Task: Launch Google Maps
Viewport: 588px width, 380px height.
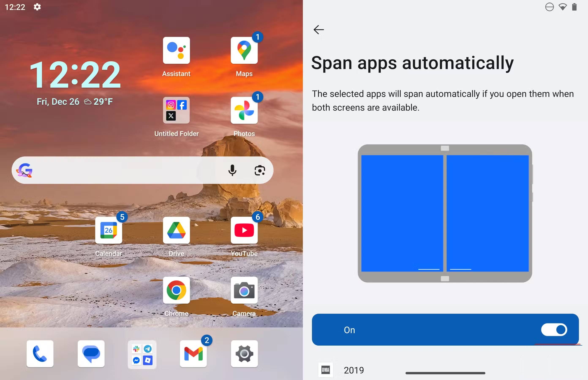Action: click(x=244, y=51)
